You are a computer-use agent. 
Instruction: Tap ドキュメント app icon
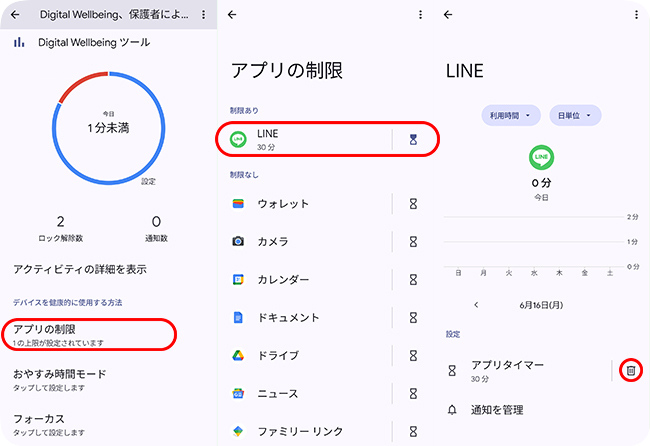pyautogui.click(x=238, y=318)
